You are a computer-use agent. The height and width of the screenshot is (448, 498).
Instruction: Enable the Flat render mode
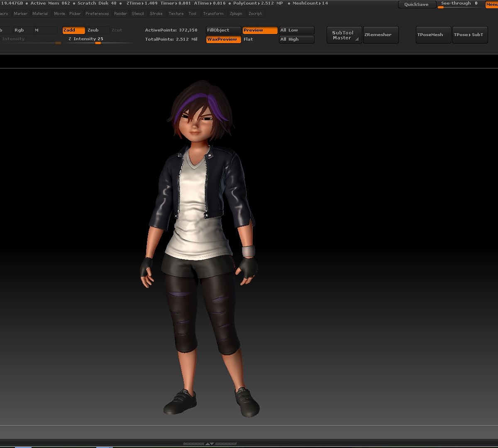(x=260, y=39)
